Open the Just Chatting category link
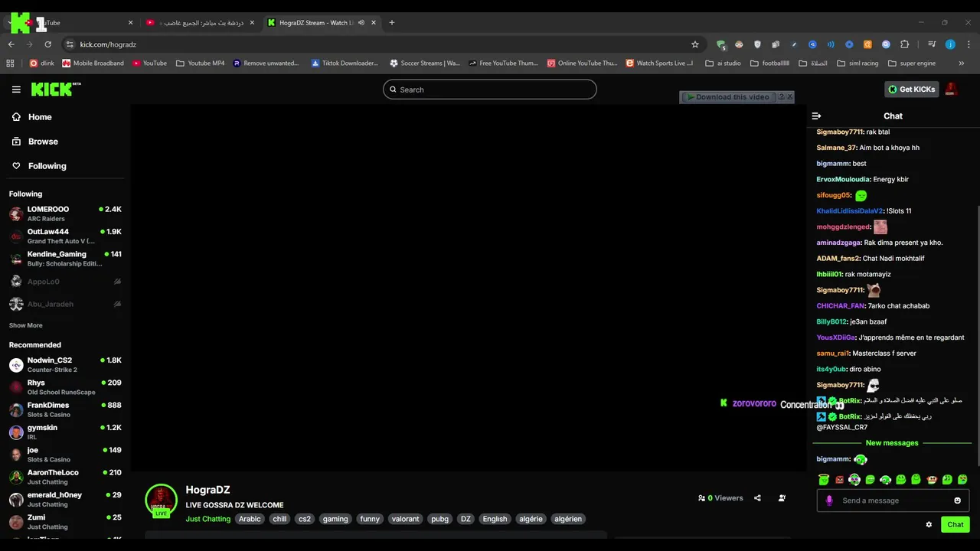This screenshot has width=980, height=551. click(207, 519)
